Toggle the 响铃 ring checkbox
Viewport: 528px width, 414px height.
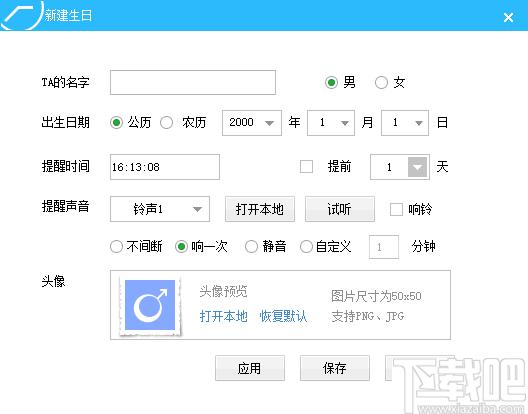point(396,209)
